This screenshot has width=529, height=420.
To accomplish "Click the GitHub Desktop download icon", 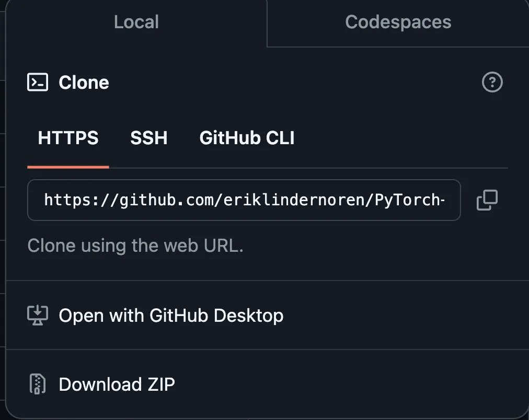I will point(38,316).
